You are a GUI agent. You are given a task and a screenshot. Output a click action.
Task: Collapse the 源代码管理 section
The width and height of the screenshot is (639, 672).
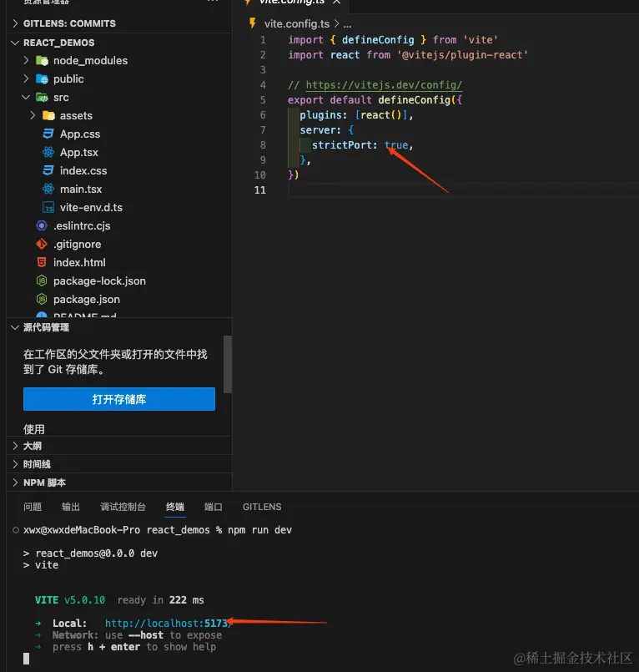point(15,327)
